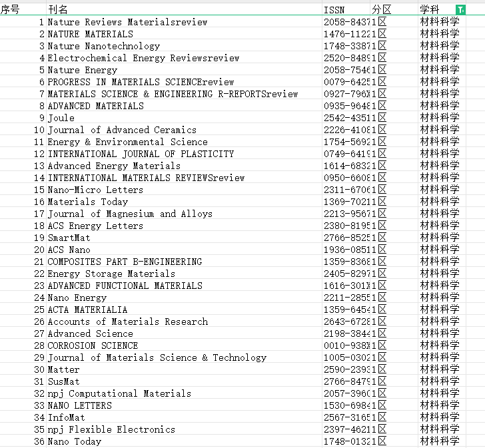Screen dimensions: 485x448
Task: Open the filter dropdown in 学科 header
Action: (460, 10)
